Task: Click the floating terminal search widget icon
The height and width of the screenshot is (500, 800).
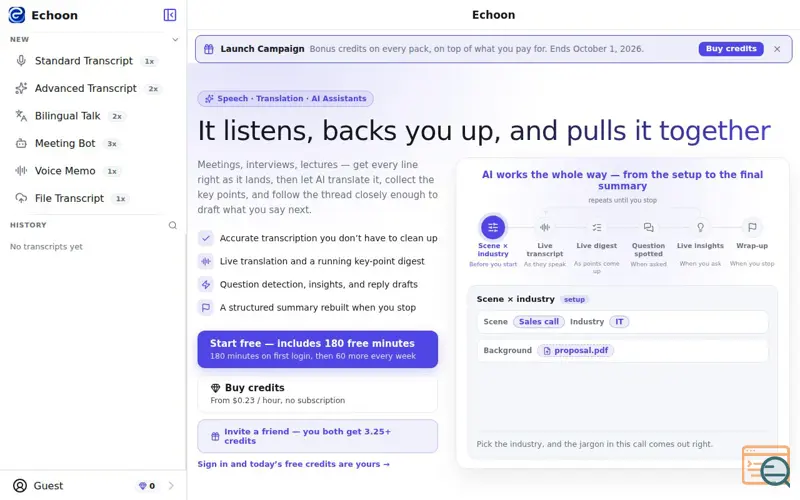Action: tap(766, 466)
